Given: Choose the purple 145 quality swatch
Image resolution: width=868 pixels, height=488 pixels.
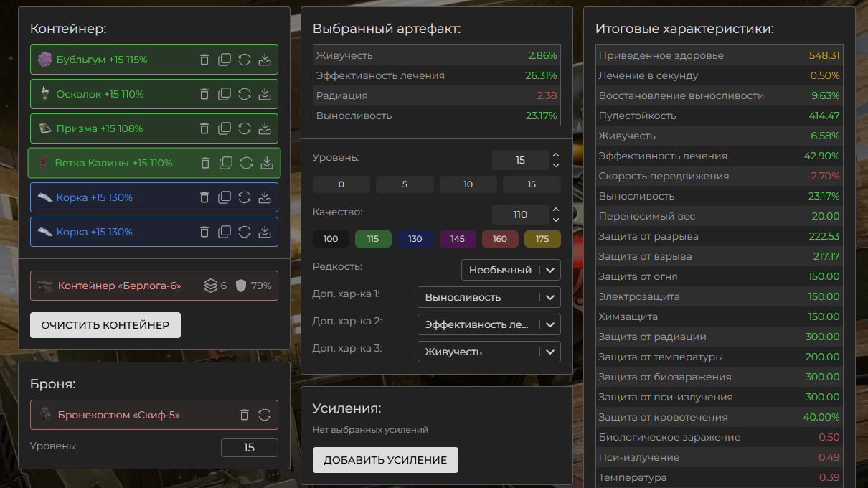Looking at the screenshot, I should (458, 239).
